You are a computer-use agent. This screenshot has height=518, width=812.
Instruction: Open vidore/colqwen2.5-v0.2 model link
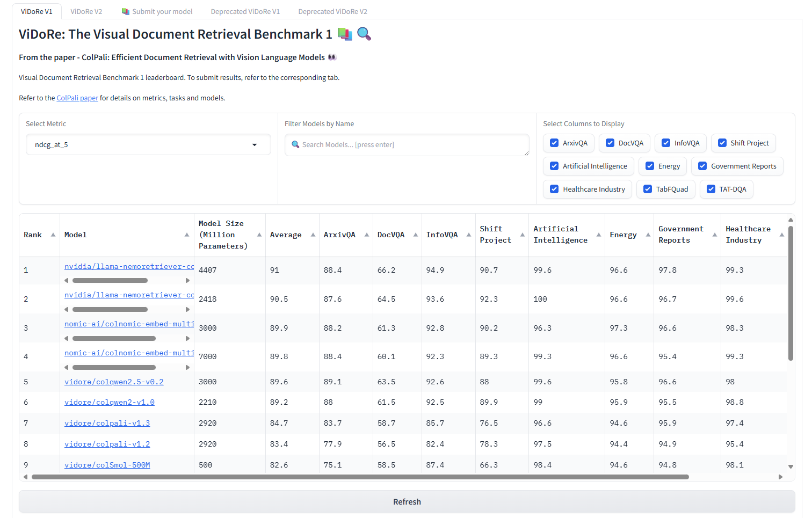coord(114,382)
